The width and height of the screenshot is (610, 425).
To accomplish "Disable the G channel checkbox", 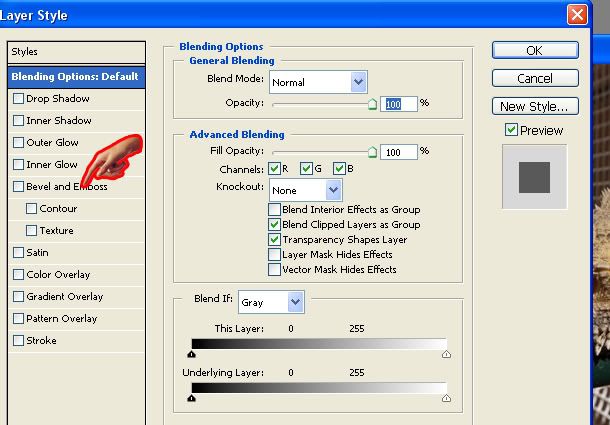I will [x=306, y=169].
